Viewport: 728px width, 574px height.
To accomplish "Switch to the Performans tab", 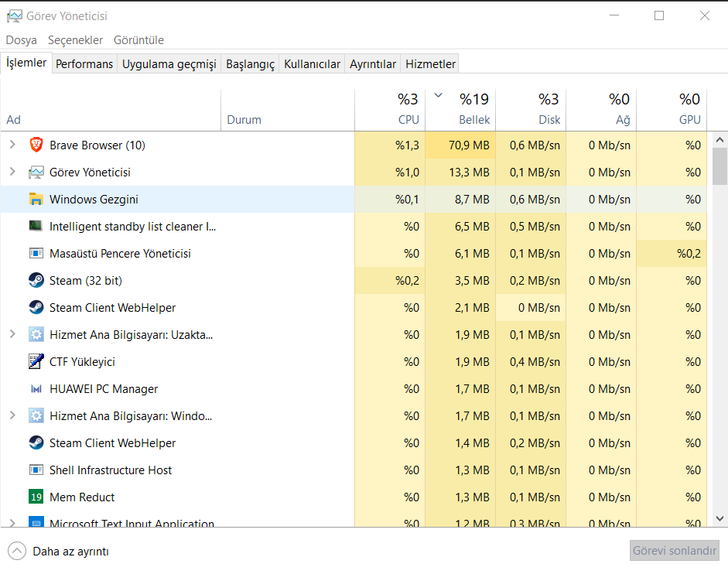I will click(x=84, y=64).
